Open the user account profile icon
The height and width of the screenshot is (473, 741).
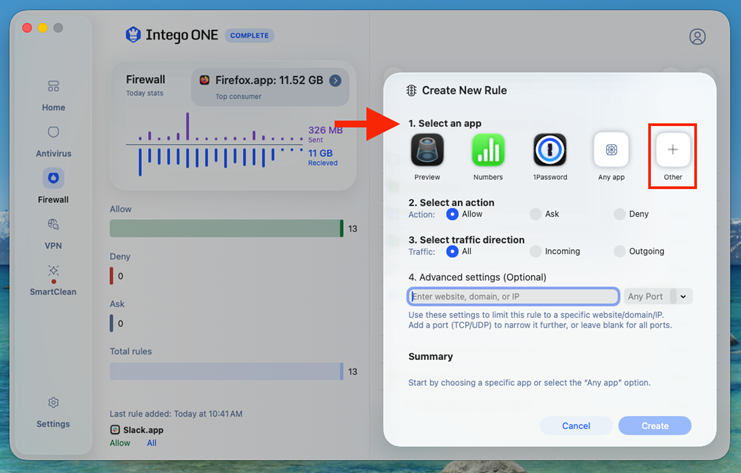click(697, 36)
